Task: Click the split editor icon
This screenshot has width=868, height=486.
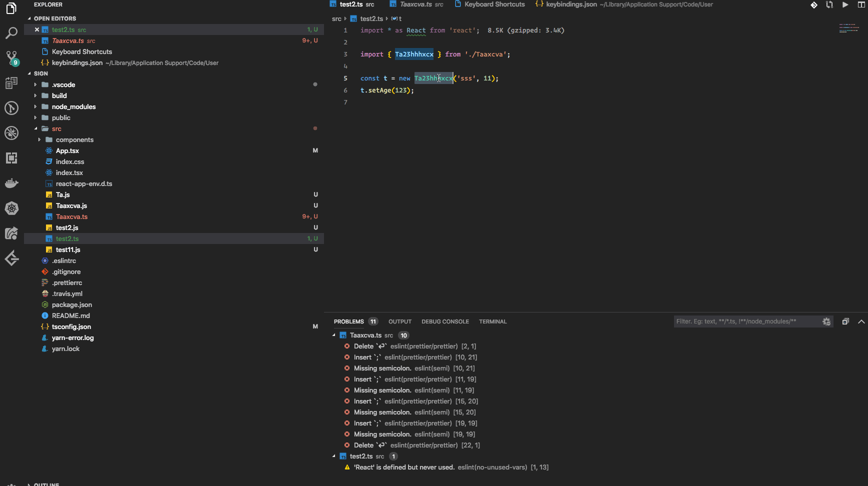Action: (860, 4)
